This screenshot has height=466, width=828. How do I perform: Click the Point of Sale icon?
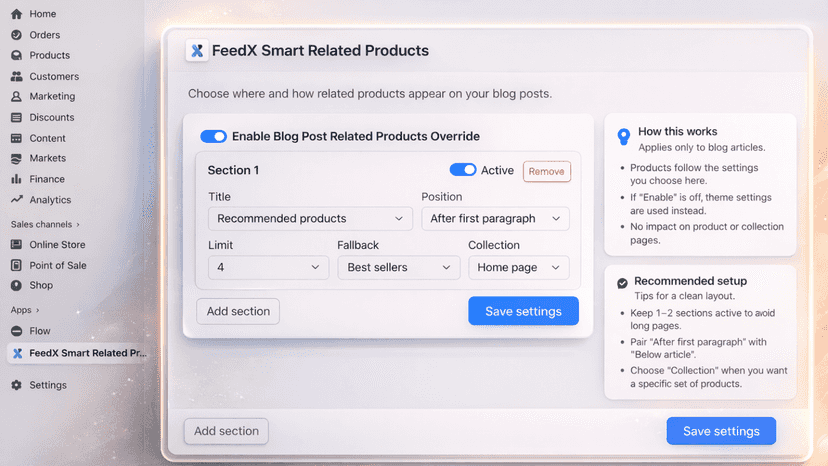(16, 265)
